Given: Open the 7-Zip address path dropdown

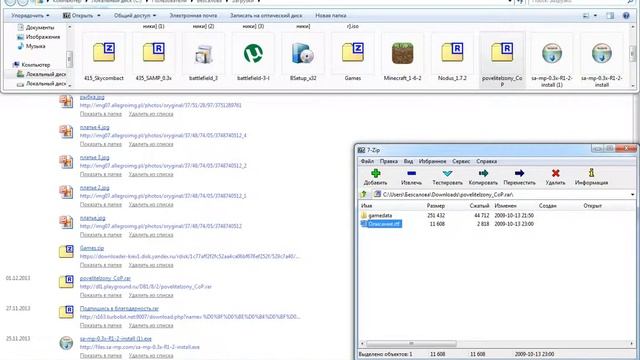Looking at the screenshot, I should (x=632, y=195).
